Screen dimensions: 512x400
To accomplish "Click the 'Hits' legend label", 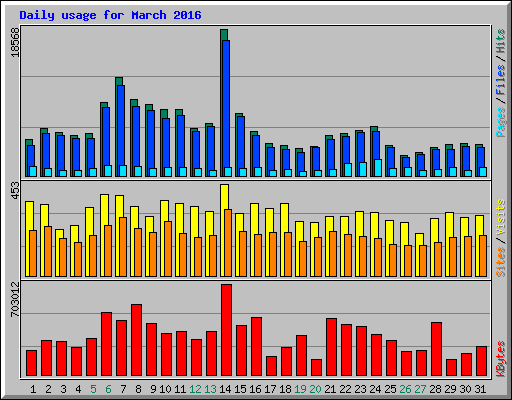I will (x=501, y=41).
